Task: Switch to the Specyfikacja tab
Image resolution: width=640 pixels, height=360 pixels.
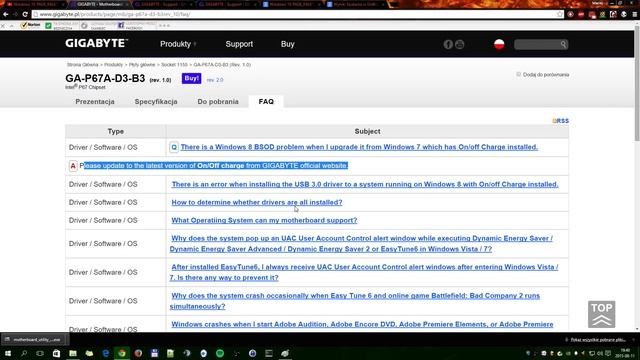Action: coord(156,102)
